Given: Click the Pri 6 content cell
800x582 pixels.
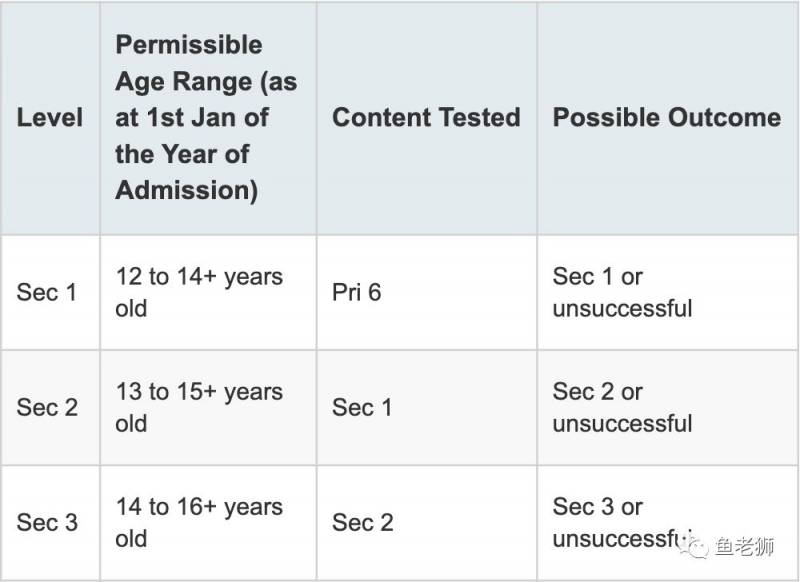Looking at the screenshot, I should point(357,292).
